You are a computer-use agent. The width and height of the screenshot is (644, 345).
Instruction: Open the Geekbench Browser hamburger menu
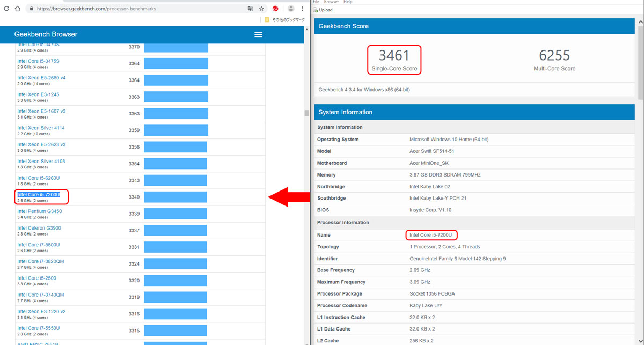258,34
